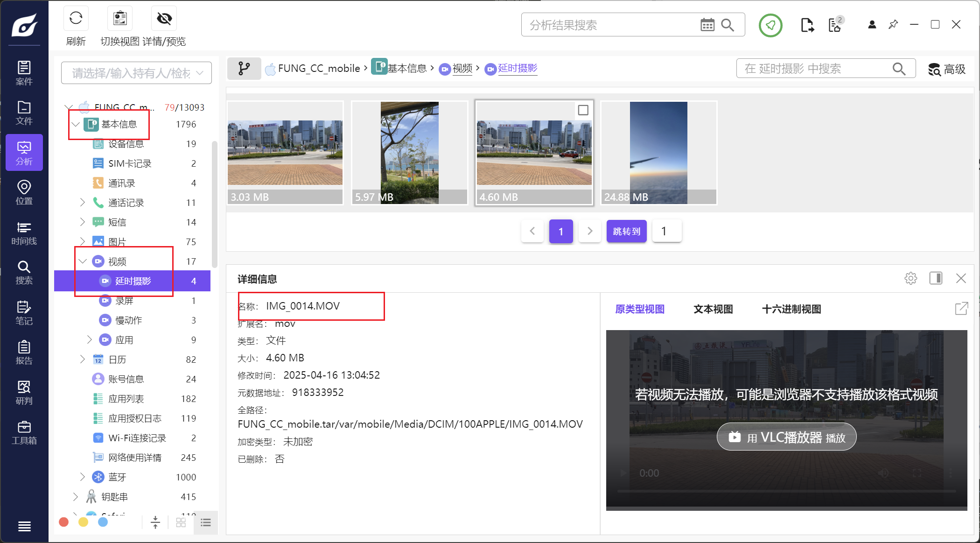Image resolution: width=980 pixels, height=543 pixels.
Task: Open detail panel settings gear
Action: 910,279
